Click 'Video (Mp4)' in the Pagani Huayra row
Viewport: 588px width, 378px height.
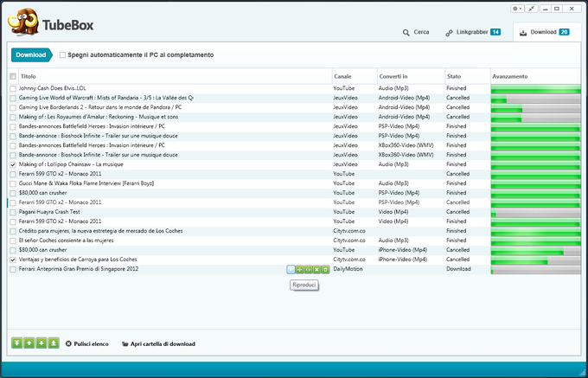(393, 212)
